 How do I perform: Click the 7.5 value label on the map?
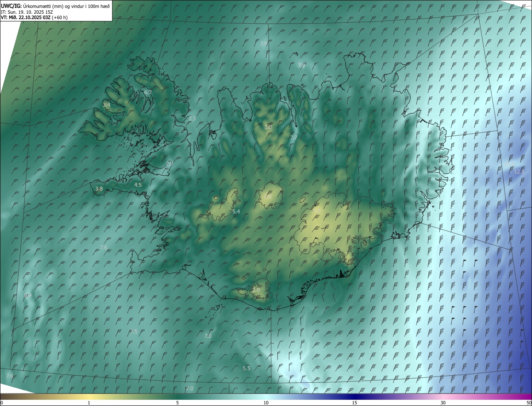coord(133,332)
